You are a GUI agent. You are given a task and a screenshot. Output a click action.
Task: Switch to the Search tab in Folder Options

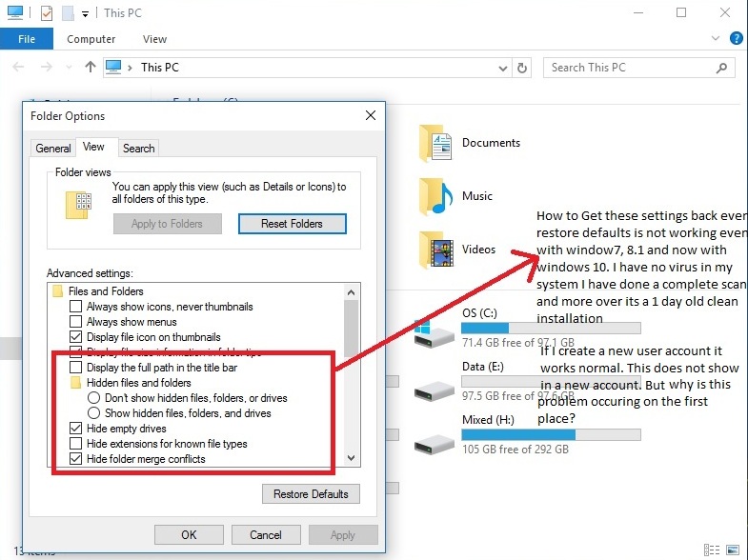(x=139, y=149)
